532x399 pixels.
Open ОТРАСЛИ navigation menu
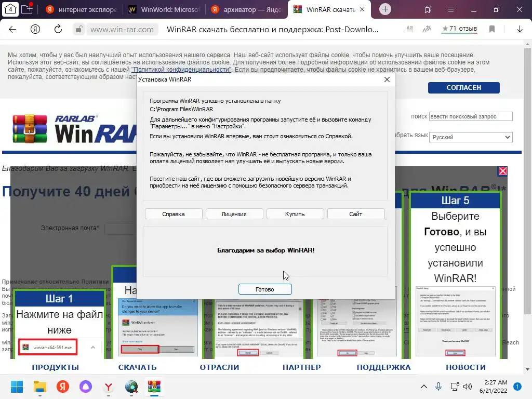pyautogui.click(x=220, y=367)
